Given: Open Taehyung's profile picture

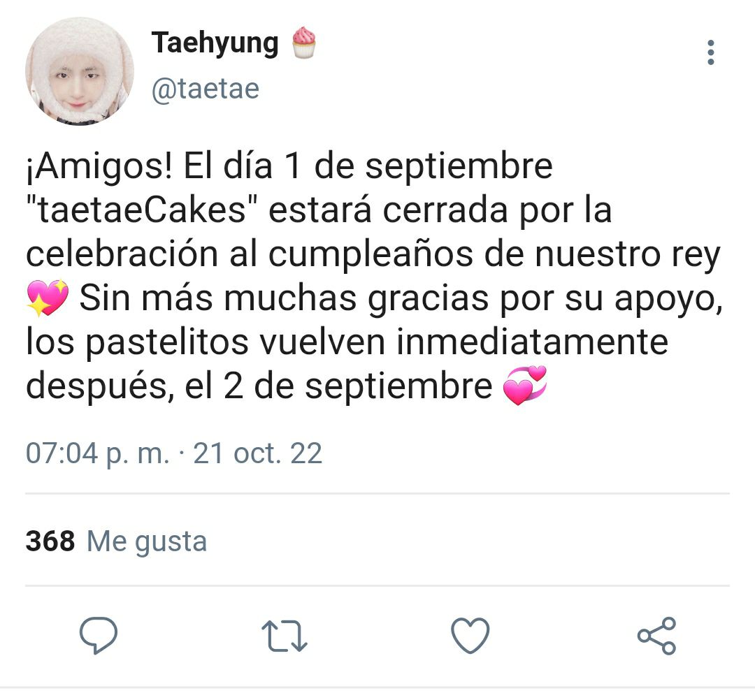Looking at the screenshot, I should click(80, 71).
